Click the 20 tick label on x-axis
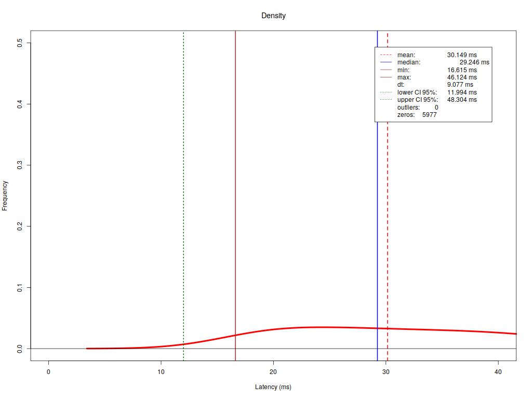 click(x=273, y=372)
